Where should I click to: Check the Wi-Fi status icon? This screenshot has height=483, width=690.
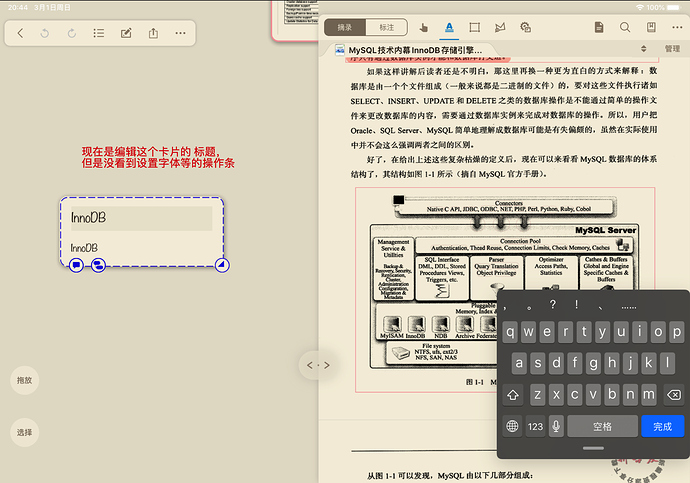640,7
